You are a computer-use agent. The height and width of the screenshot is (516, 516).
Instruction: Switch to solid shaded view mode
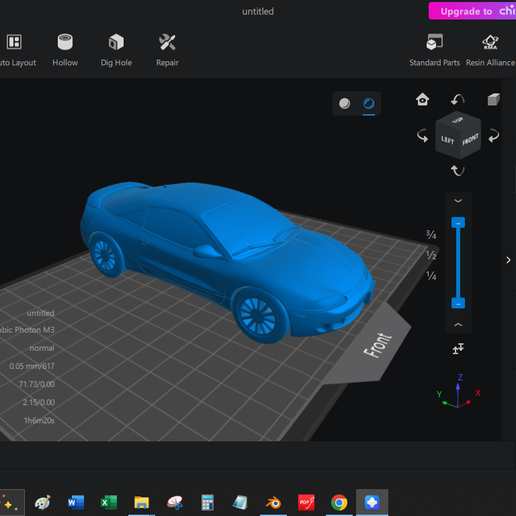tap(345, 103)
